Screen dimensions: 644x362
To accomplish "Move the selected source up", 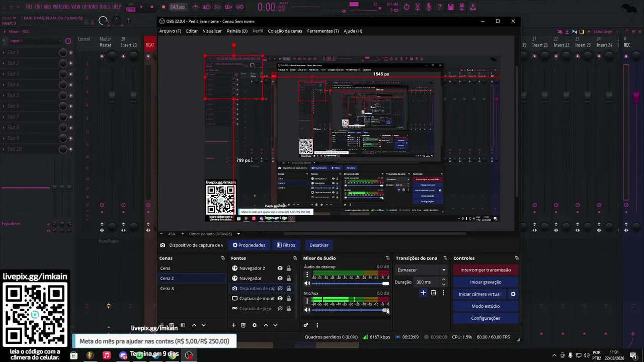I will [266, 325].
